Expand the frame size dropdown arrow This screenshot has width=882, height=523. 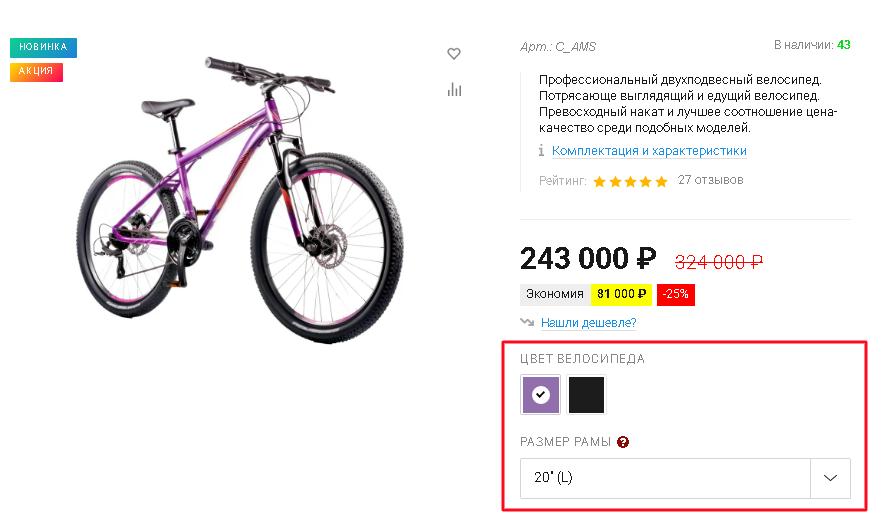[830, 478]
